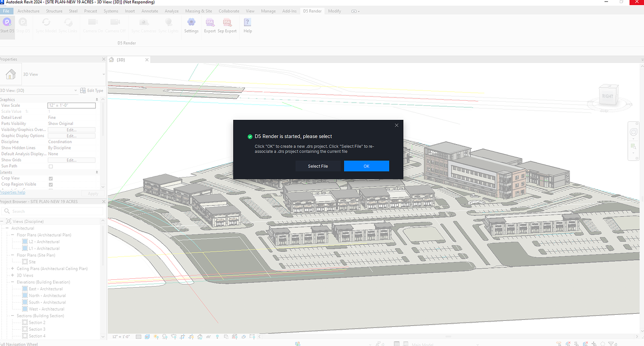Click OK in the D5 Render dialog
Image resolution: width=644 pixels, height=346 pixels.
pyautogui.click(x=366, y=166)
